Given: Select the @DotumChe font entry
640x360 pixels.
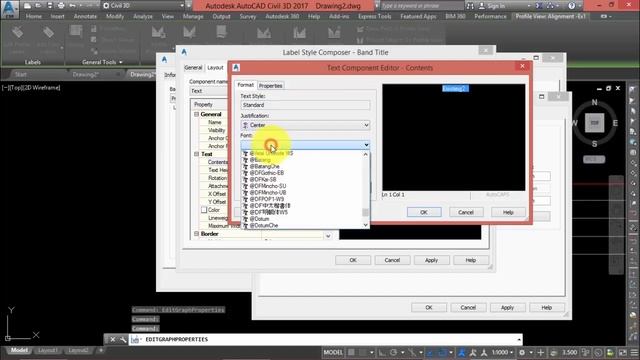Looking at the screenshot, I should [263, 225].
